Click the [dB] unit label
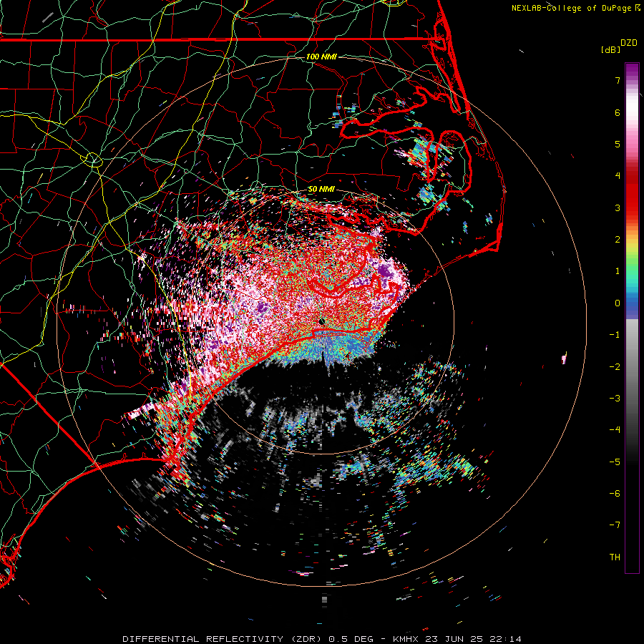 click(611, 49)
